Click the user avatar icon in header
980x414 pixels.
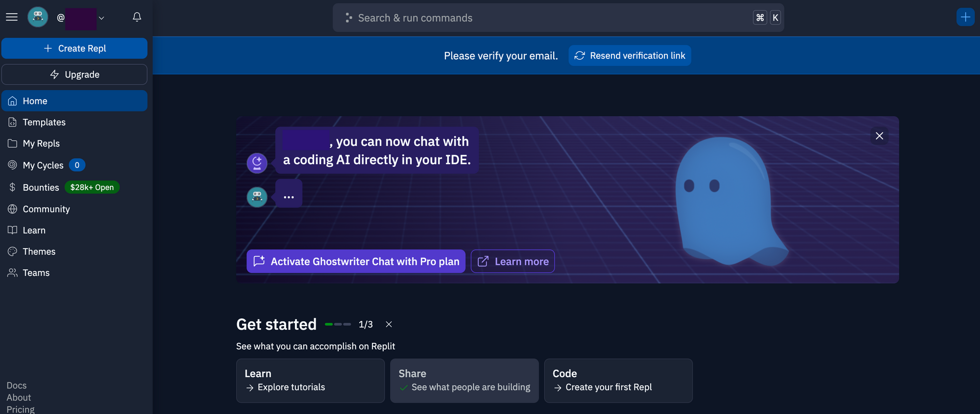38,17
